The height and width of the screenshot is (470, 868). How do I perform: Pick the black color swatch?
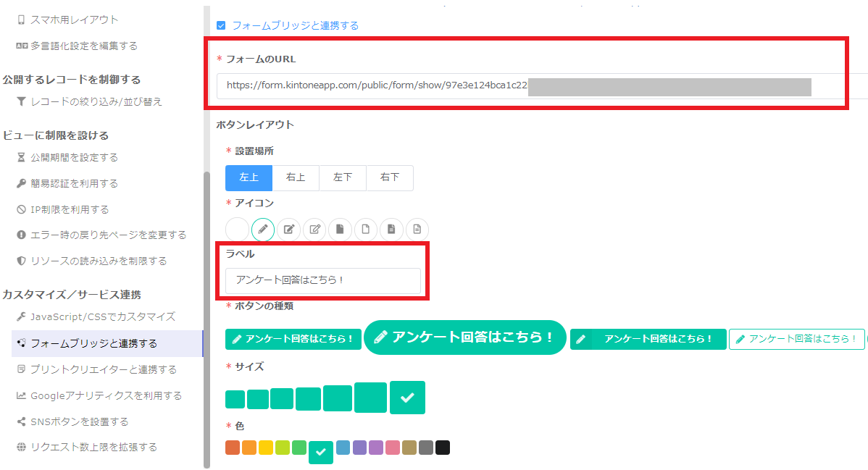click(x=443, y=448)
